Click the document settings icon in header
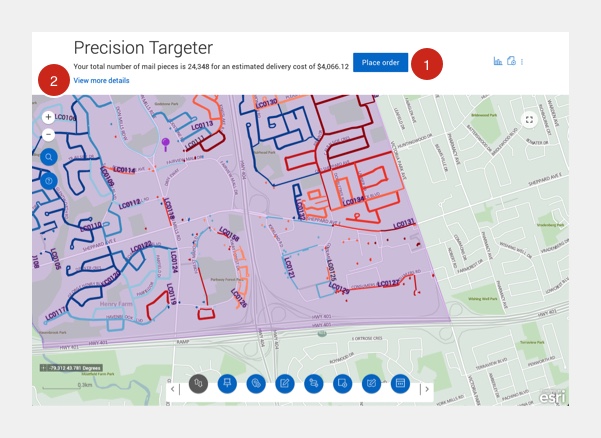Image resolution: width=601 pixels, height=438 pixels. pos(511,61)
